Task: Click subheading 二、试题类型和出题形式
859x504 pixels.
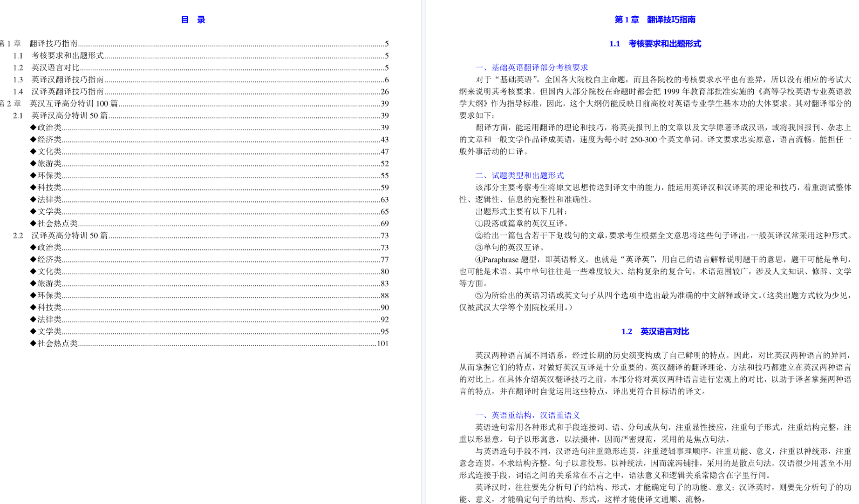Action: point(519,176)
